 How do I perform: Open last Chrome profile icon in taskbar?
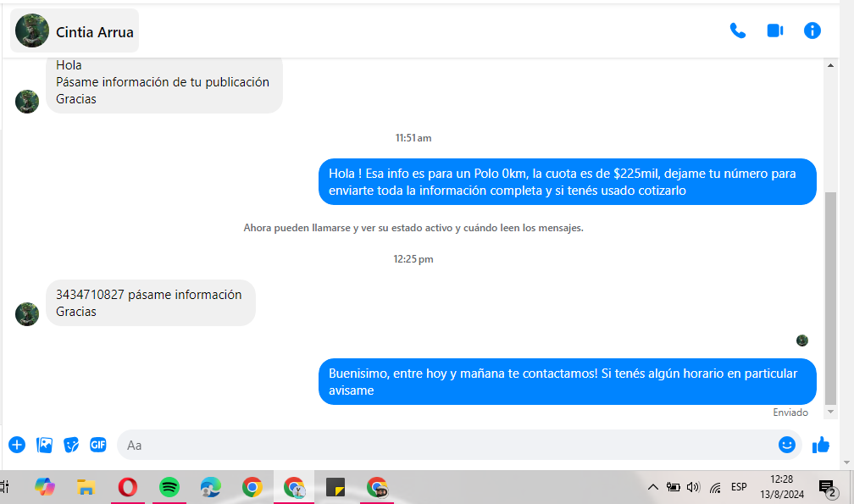[x=377, y=486]
